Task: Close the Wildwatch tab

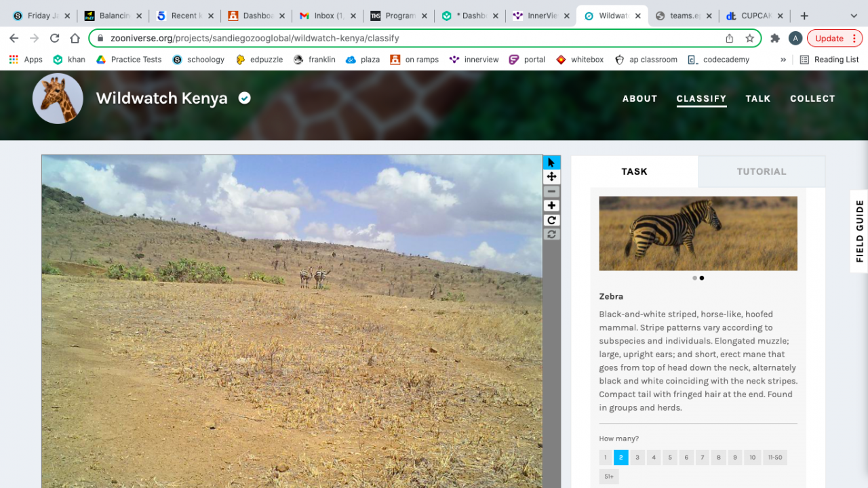Action: coord(637,16)
